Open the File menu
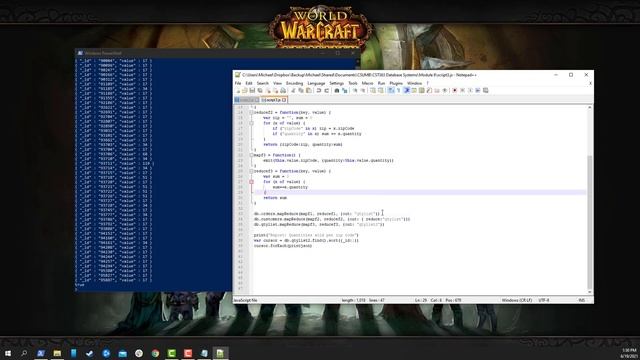This screenshot has width=640, height=360. click(x=238, y=83)
